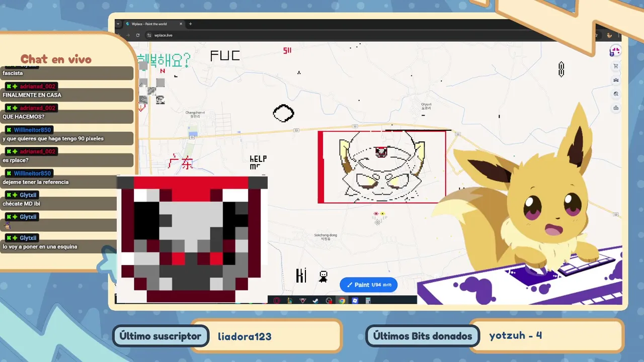The height and width of the screenshot is (362, 644).
Task: Click the pixelated reference image thumbnail
Action: click(192, 239)
